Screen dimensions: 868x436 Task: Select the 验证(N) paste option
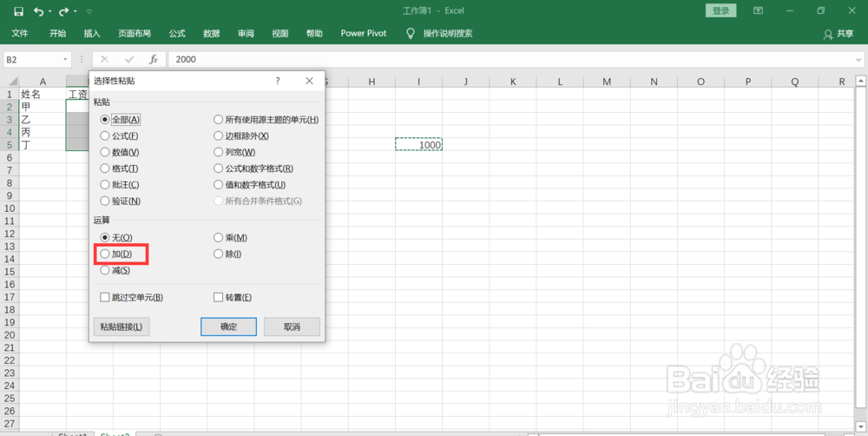[x=120, y=201]
